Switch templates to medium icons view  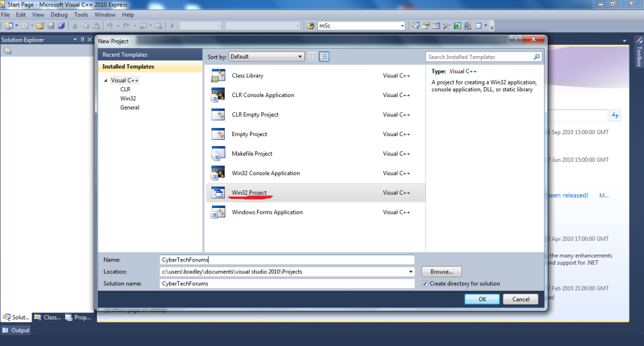pyautogui.click(x=324, y=57)
